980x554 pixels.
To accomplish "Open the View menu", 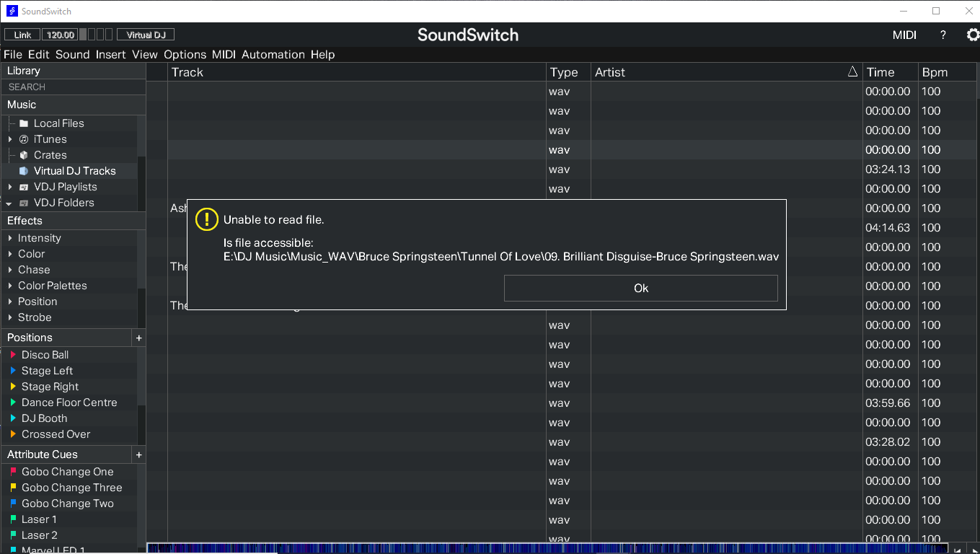I will [145, 54].
